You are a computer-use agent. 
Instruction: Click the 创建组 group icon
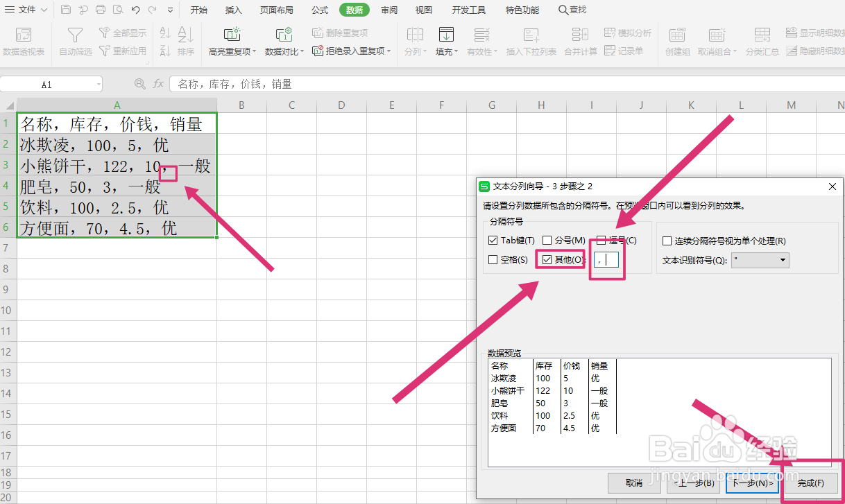coord(676,42)
